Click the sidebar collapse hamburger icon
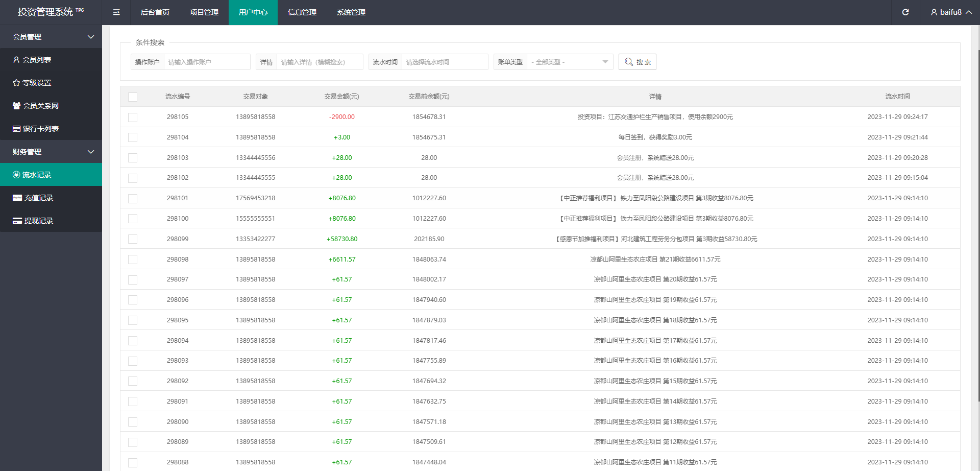 tap(116, 12)
